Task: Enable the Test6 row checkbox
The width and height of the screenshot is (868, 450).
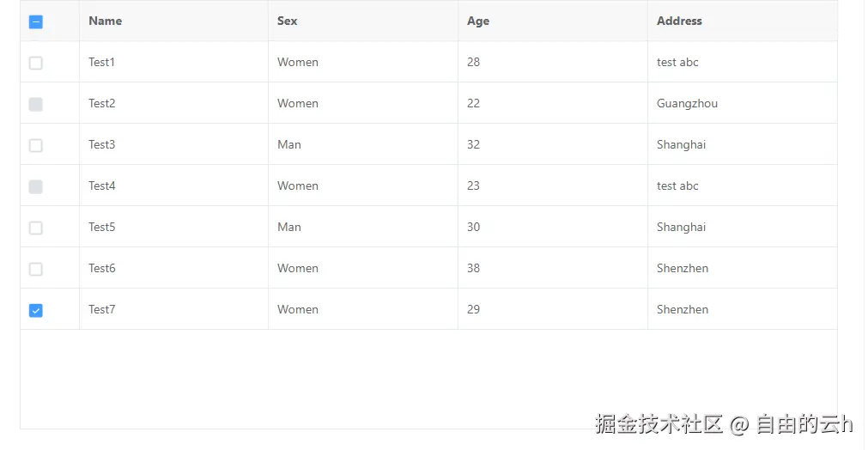Action: pos(36,269)
